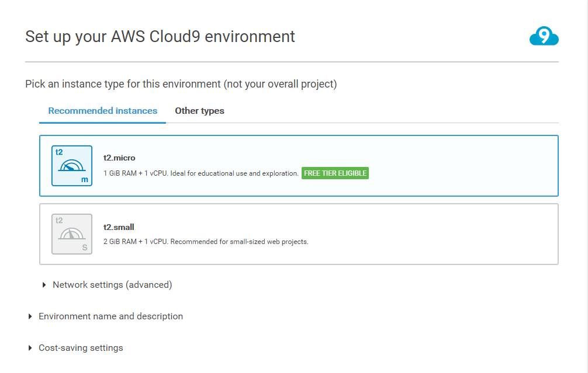
Task: Click the t2.small title text
Action: tap(119, 227)
